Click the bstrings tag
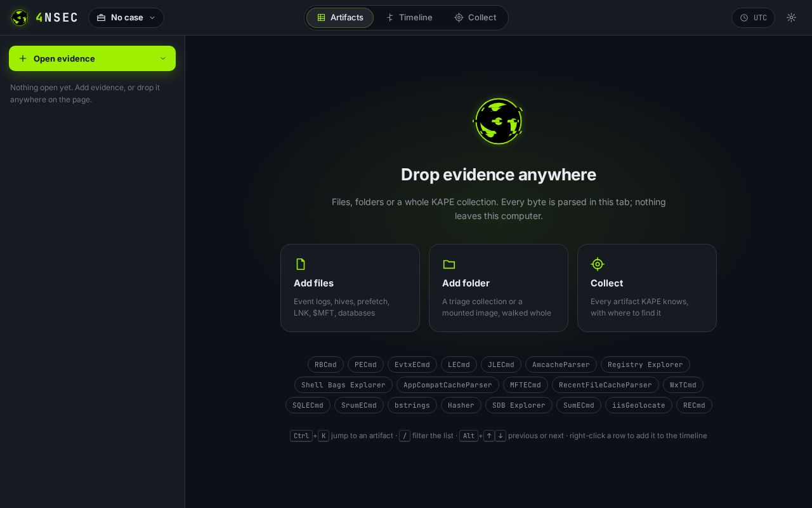Image resolution: width=812 pixels, height=508 pixels. pos(412,405)
